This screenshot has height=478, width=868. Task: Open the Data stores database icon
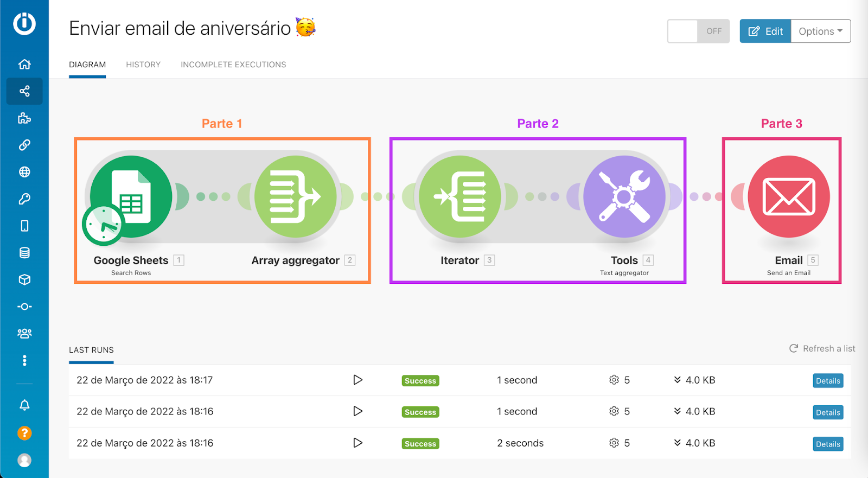(24, 253)
